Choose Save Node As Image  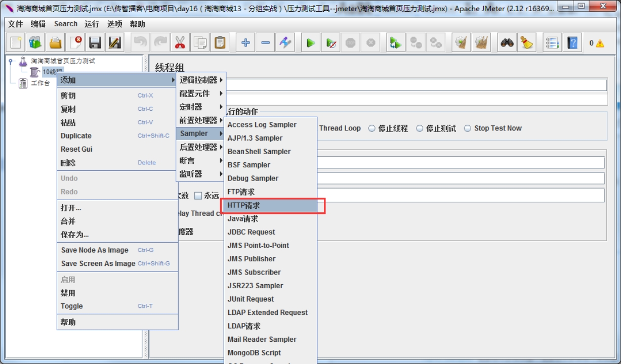click(117, 250)
